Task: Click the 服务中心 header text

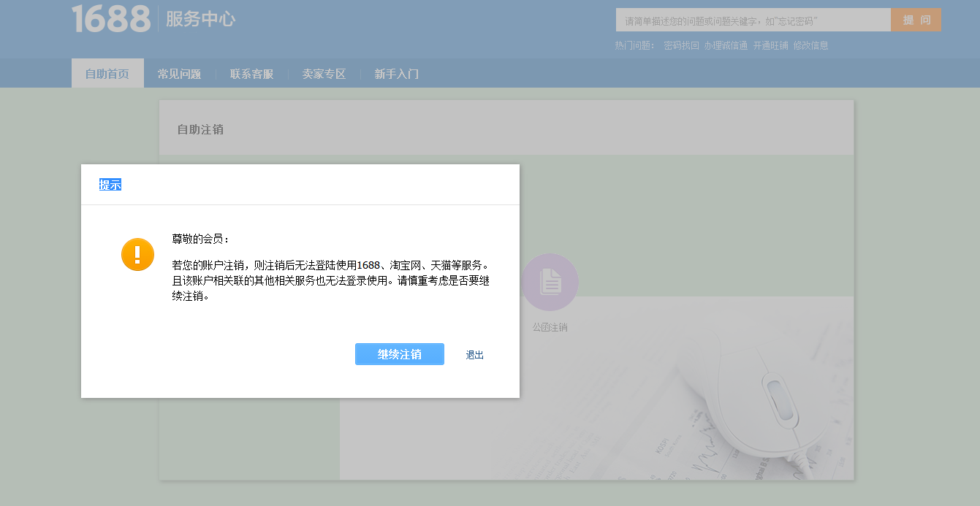Action: click(200, 19)
